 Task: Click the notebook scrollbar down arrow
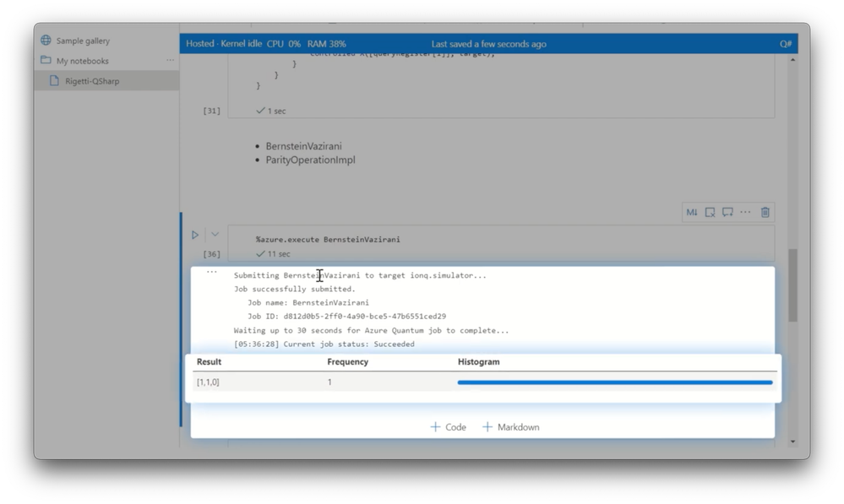792,442
